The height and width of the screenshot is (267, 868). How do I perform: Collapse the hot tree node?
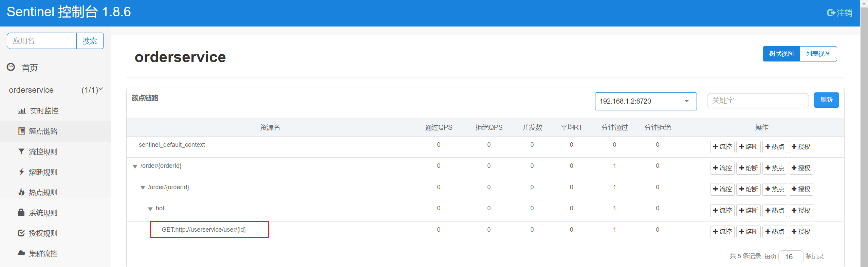[x=150, y=209]
